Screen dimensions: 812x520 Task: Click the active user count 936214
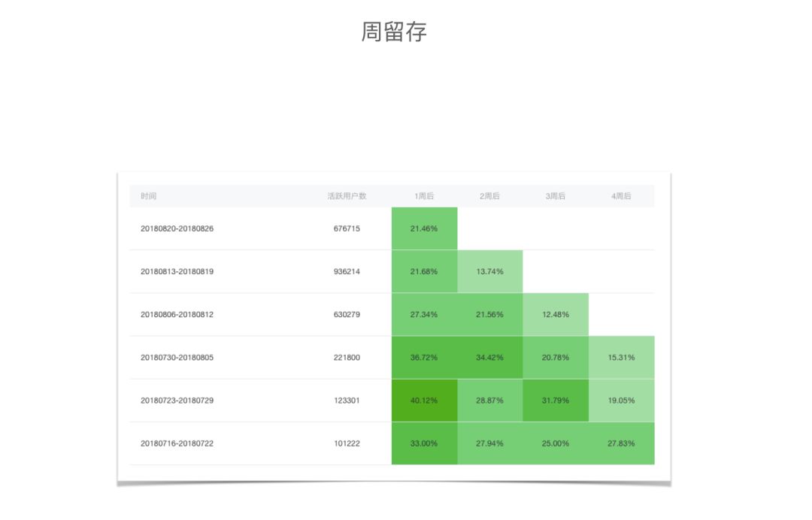[347, 271]
